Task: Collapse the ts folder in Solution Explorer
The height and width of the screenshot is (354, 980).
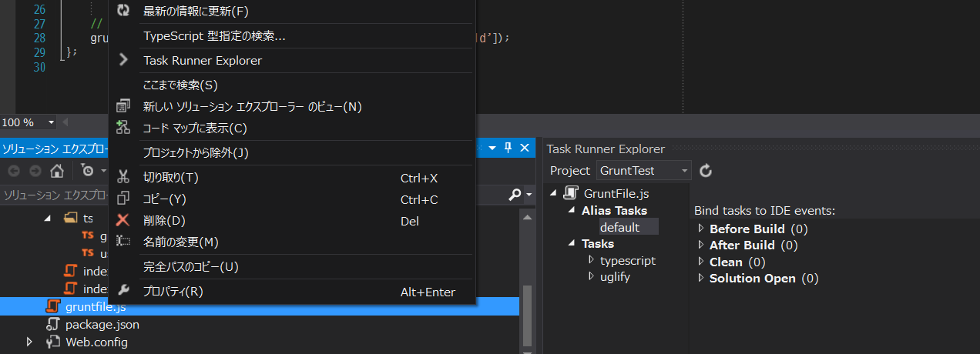Action: (x=47, y=219)
